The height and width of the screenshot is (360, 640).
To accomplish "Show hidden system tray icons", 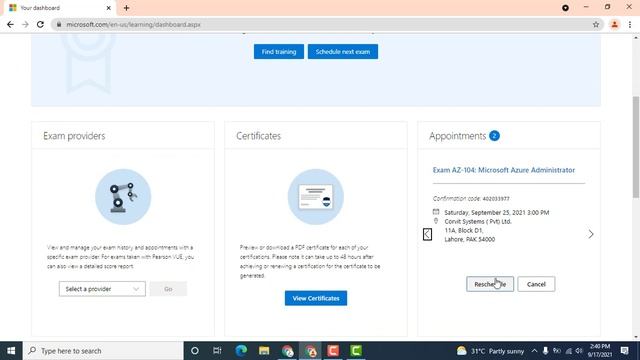I will click(534, 351).
